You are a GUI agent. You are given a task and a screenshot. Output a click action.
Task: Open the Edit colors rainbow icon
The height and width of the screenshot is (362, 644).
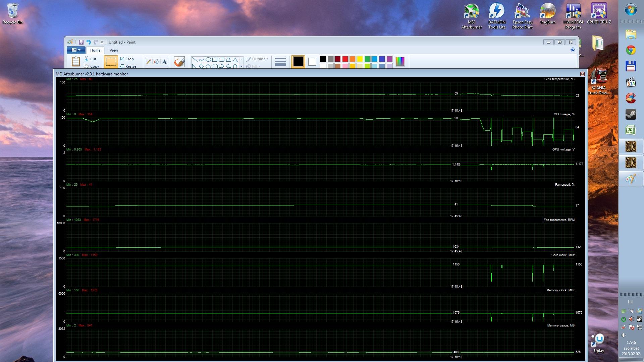[400, 61]
